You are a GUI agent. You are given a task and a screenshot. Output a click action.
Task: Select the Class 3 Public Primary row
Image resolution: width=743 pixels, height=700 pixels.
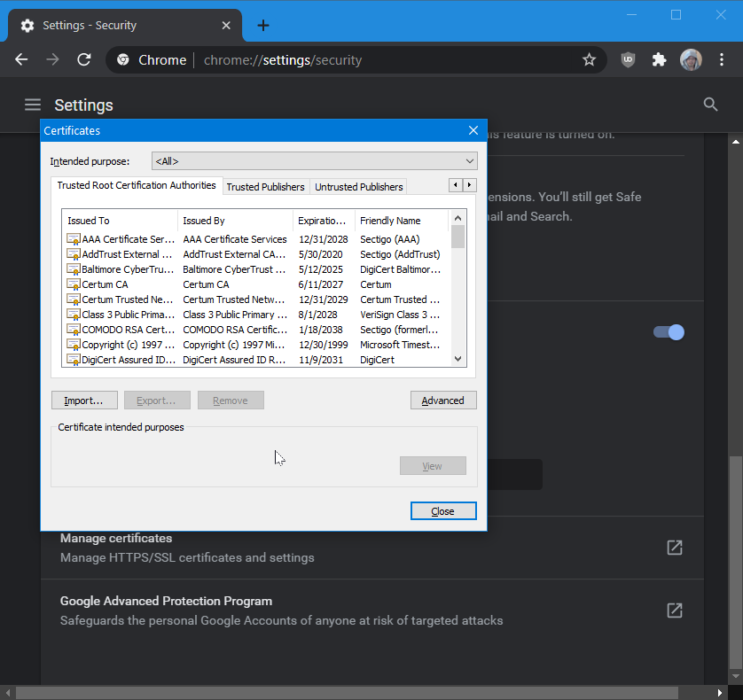[x=256, y=315]
